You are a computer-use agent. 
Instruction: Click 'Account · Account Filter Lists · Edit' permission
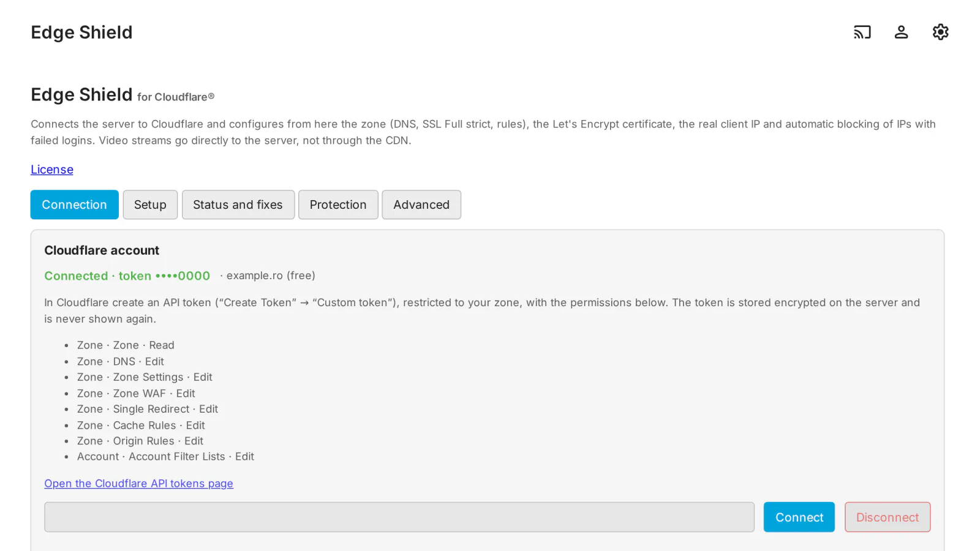(165, 457)
